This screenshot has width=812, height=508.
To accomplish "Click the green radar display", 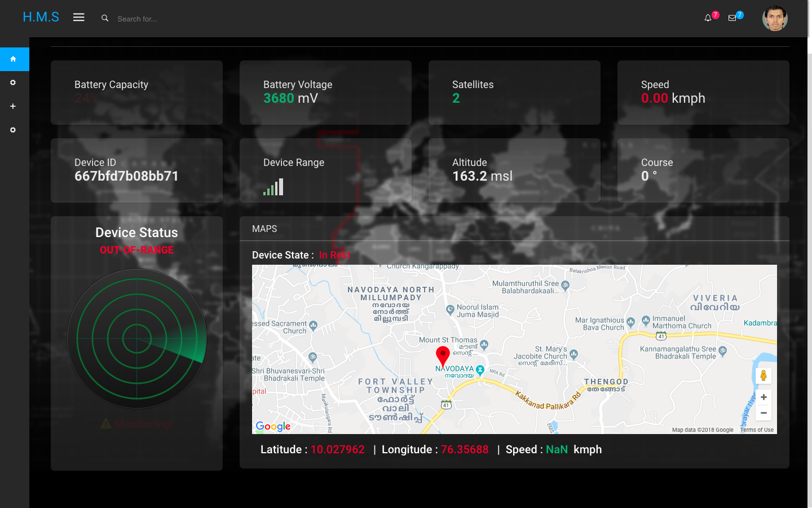I will (137, 339).
